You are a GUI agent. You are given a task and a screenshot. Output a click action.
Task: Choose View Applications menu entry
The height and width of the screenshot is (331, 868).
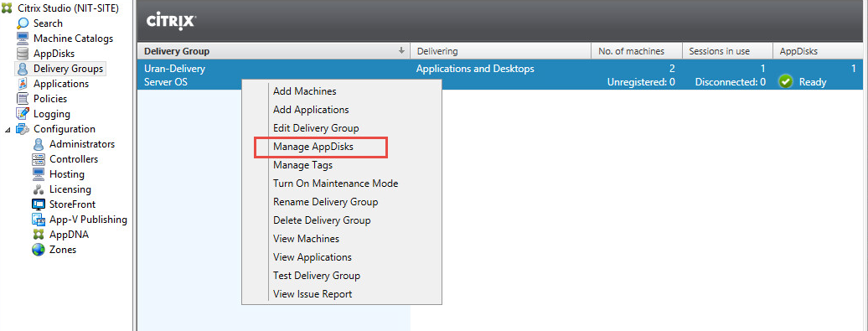click(313, 256)
